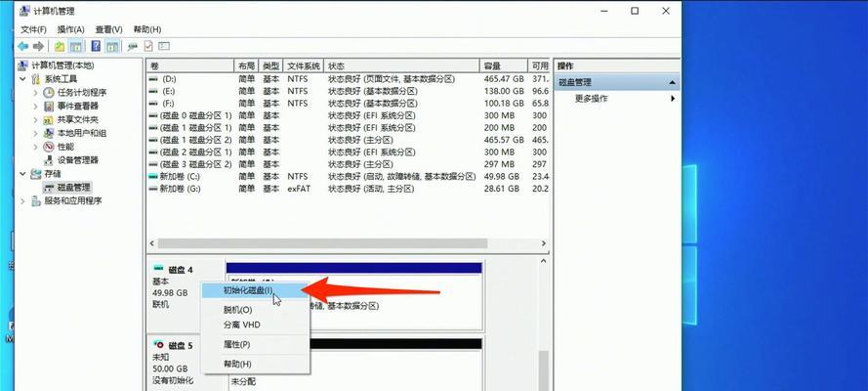Click the 任务计划程序 clock icon
Screen dimensions: 868x391
point(49,93)
